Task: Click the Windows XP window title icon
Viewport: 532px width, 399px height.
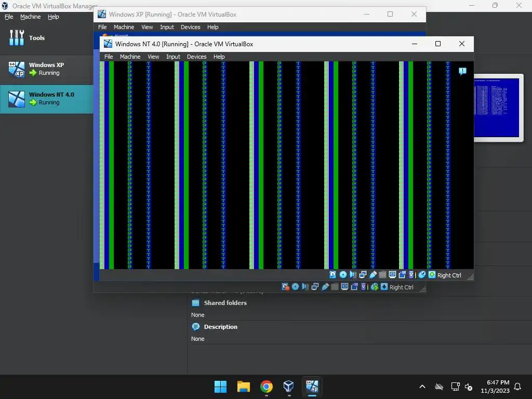Action: [101, 14]
